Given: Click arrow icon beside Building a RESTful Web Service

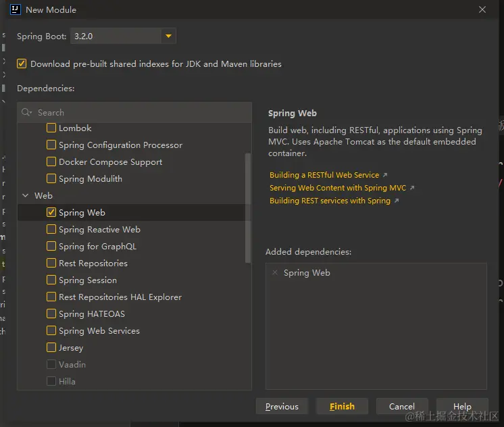Looking at the screenshot, I should 385,174.
